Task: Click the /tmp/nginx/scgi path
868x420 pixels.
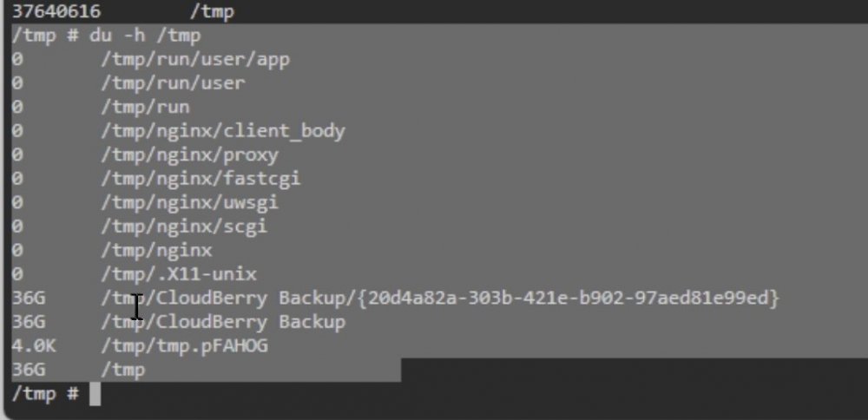Action: 184,226
